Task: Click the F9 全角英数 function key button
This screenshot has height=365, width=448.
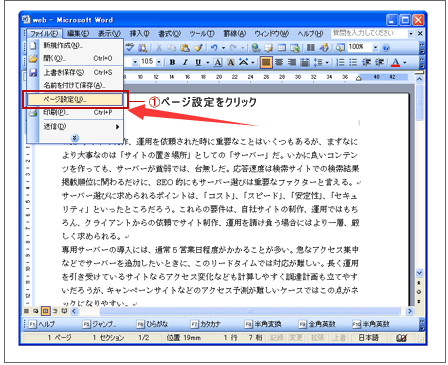Action: click(x=317, y=324)
